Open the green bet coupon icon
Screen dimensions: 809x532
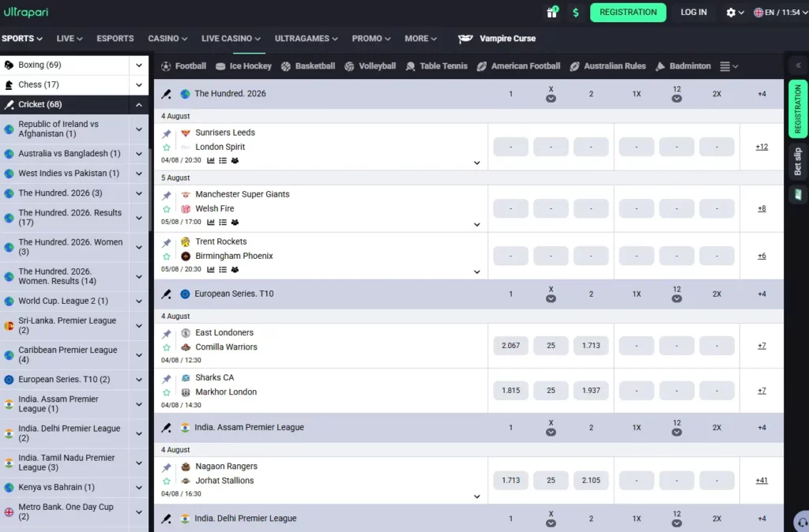(798, 194)
